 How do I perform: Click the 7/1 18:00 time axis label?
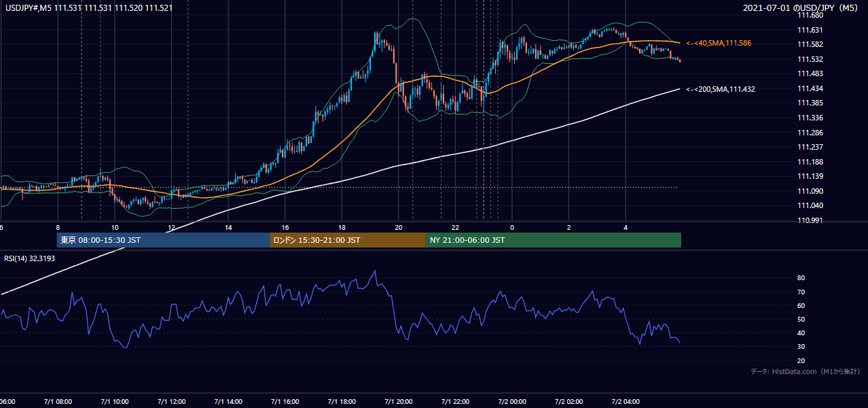pos(342,402)
